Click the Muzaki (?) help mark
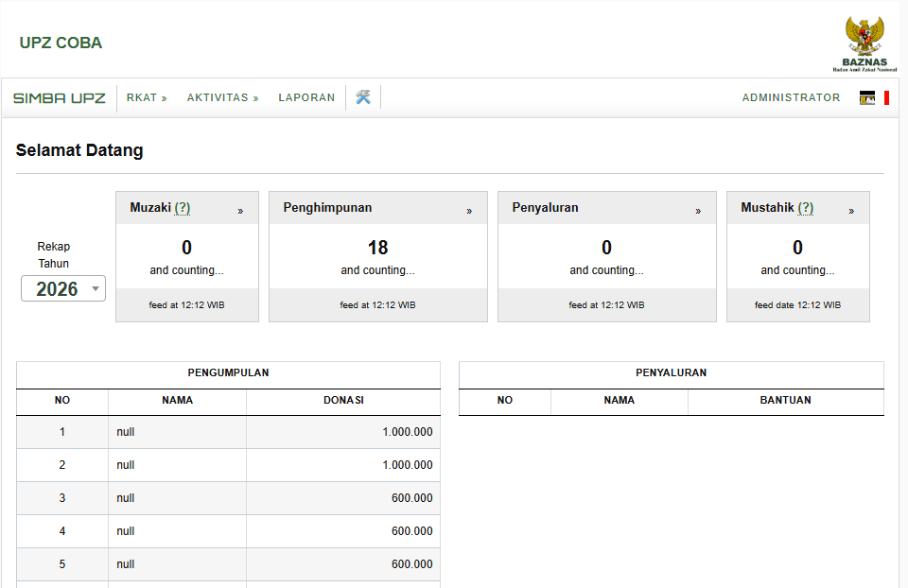Image resolution: width=908 pixels, height=588 pixels. (183, 208)
